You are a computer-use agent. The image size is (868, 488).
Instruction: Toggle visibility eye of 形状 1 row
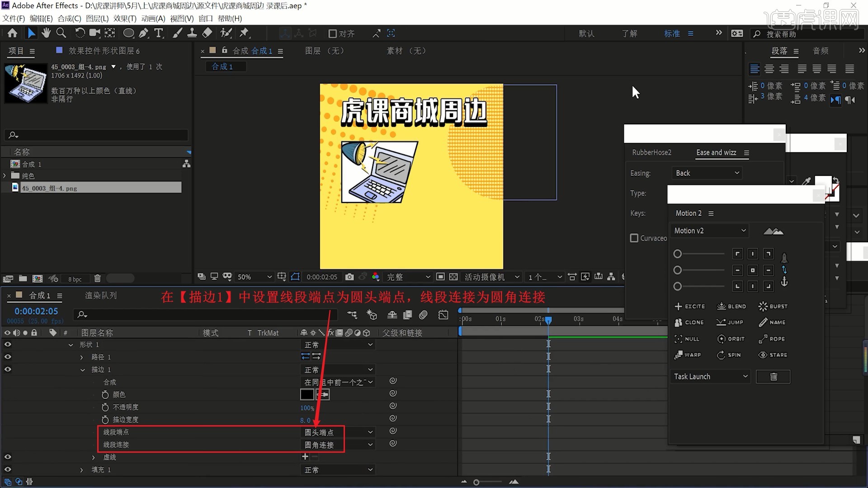click(8, 344)
